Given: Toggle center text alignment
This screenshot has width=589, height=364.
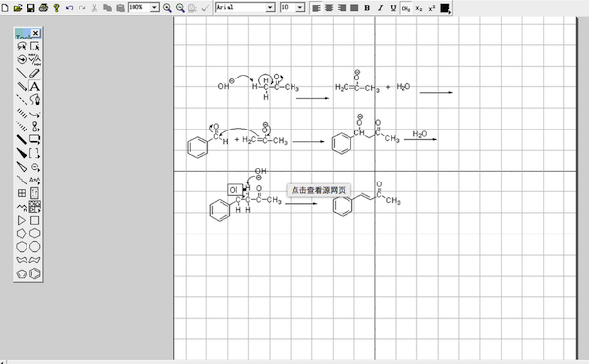Looking at the screenshot, I should point(329,8).
